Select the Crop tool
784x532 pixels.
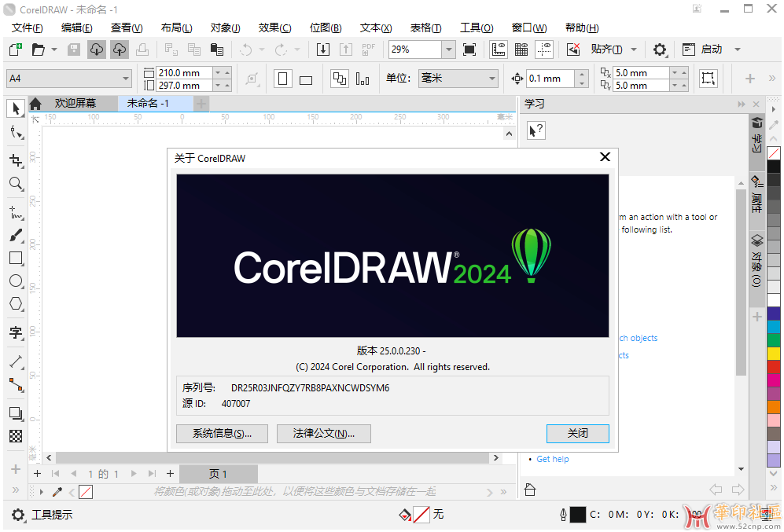point(16,160)
